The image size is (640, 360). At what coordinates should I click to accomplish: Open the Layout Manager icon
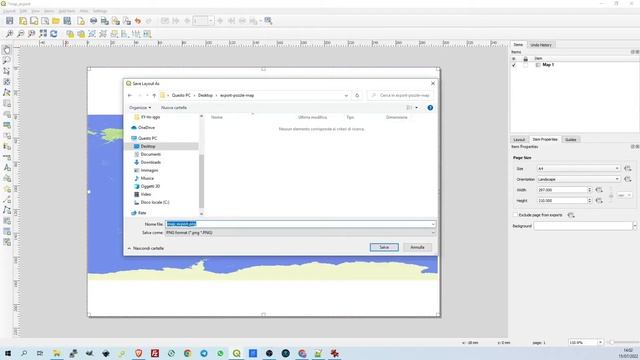(x=45, y=21)
